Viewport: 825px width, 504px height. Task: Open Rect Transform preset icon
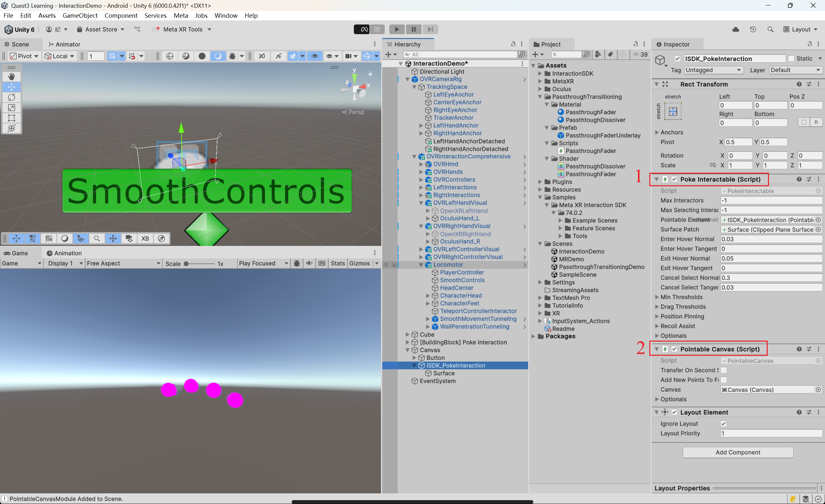click(809, 84)
